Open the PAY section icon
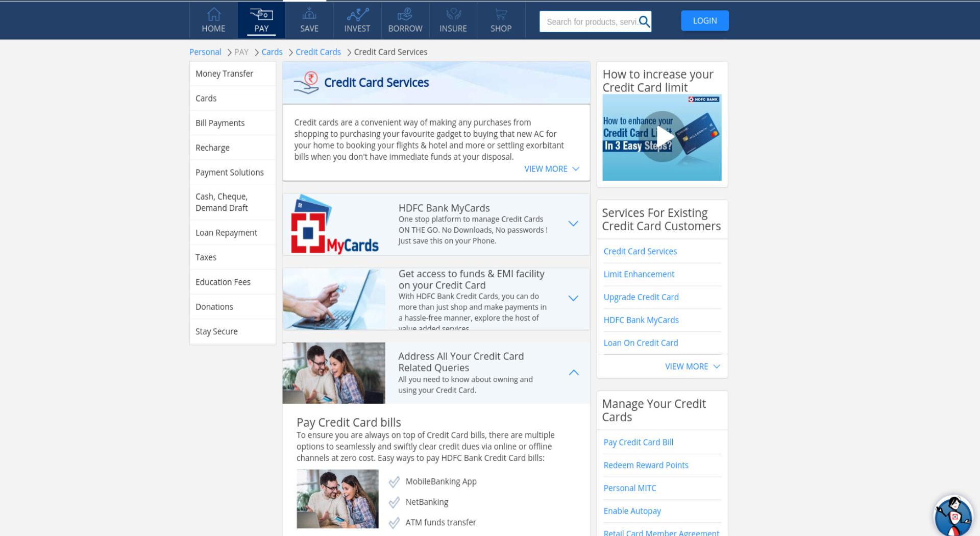Screen dimensions: 980x536 pos(261,14)
